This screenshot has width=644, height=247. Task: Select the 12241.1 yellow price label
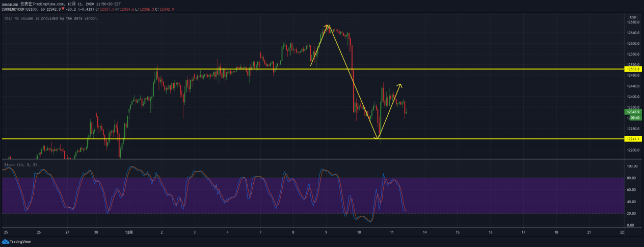[633, 139]
